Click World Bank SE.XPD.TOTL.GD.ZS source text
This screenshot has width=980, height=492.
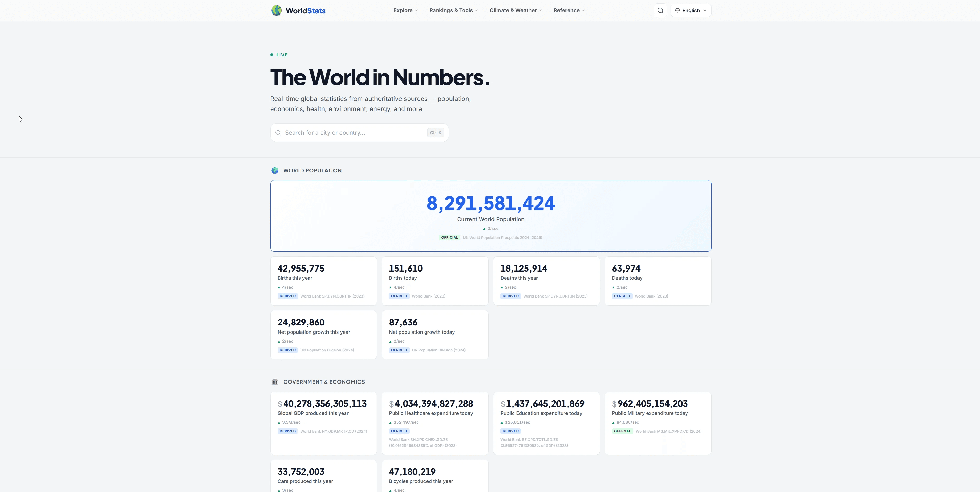tap(534, 443)
